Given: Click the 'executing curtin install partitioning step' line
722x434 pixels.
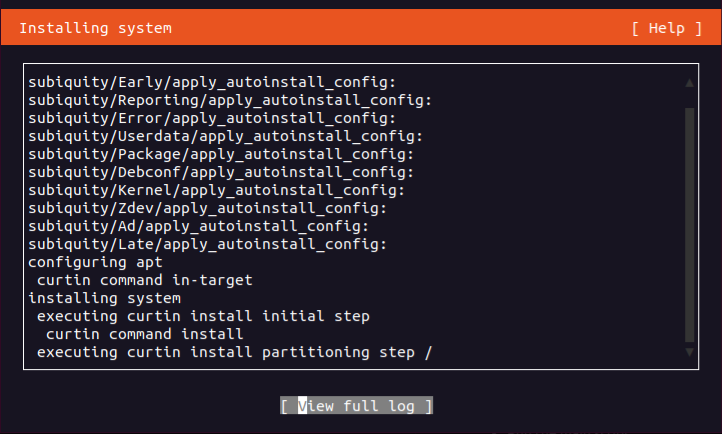Looking at the screenshot, I should [x=230, y=352].
